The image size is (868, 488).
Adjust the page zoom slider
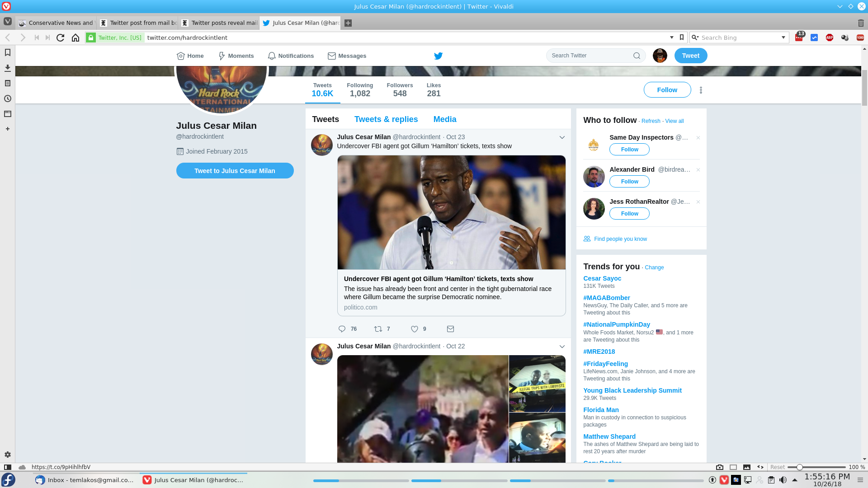coord(799,467)
